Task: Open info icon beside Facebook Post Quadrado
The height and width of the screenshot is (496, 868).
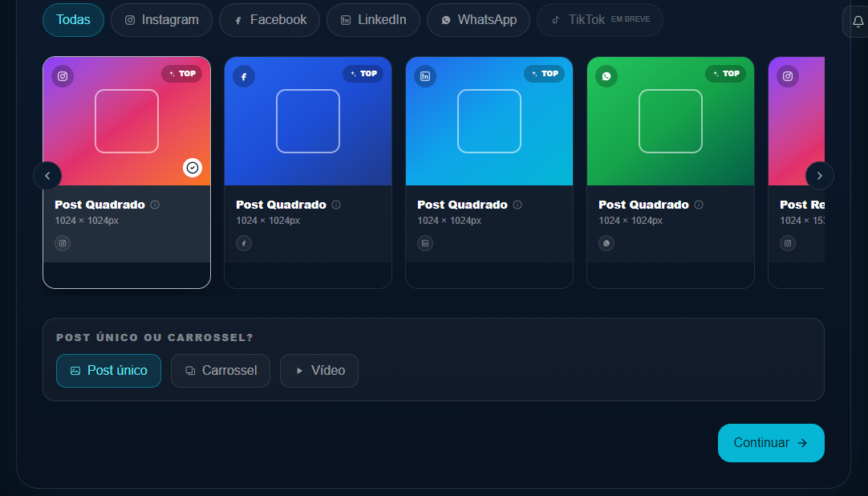Action: tap(336, 205)
